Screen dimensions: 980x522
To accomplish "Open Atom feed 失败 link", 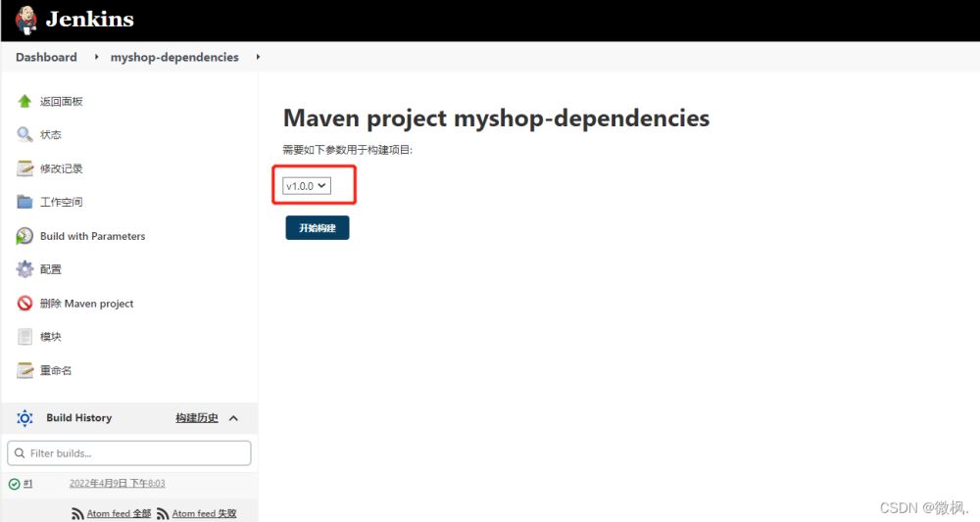I will (205, 513).
